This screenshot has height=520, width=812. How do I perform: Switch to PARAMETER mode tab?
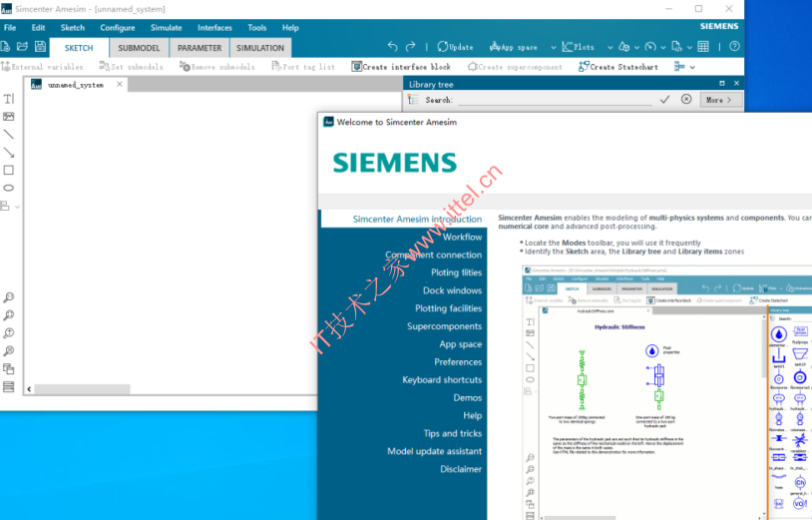tap(200, 48)
